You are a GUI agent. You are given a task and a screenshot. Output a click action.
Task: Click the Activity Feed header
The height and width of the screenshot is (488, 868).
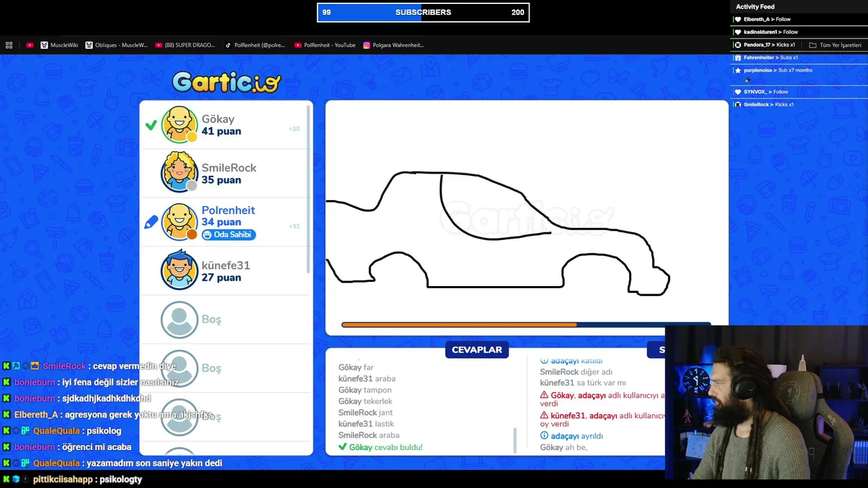[x=755, y=7]
